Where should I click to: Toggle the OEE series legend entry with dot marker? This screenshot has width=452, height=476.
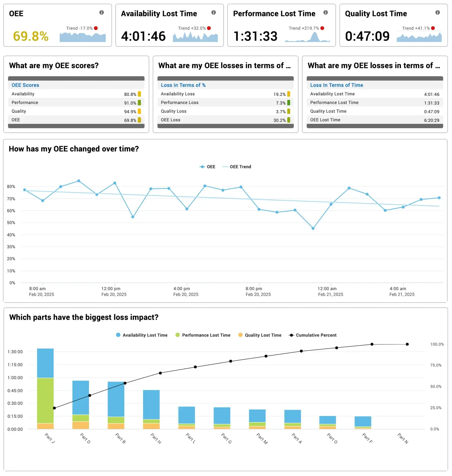207,167
